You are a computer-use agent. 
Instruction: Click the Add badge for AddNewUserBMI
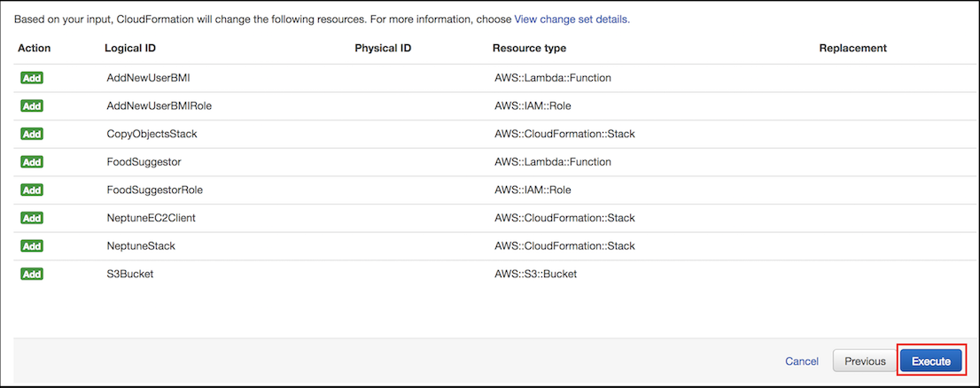point(32,78)
